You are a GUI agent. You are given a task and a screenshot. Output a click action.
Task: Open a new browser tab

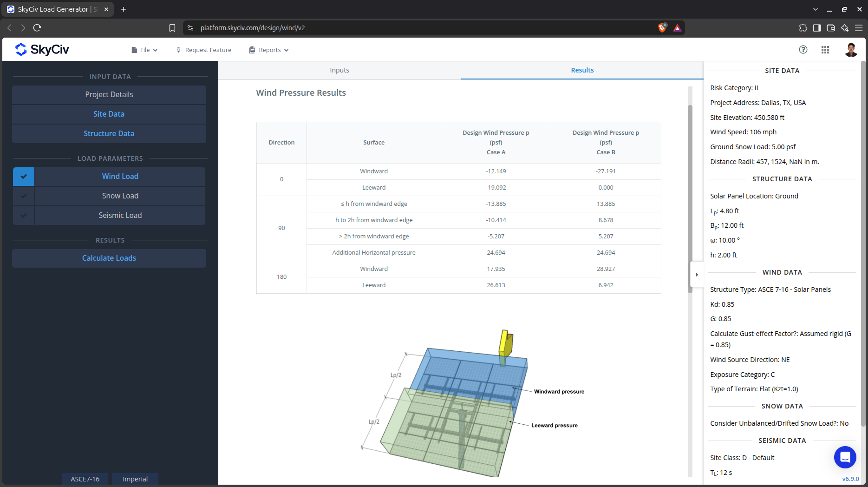pos(124,9)
